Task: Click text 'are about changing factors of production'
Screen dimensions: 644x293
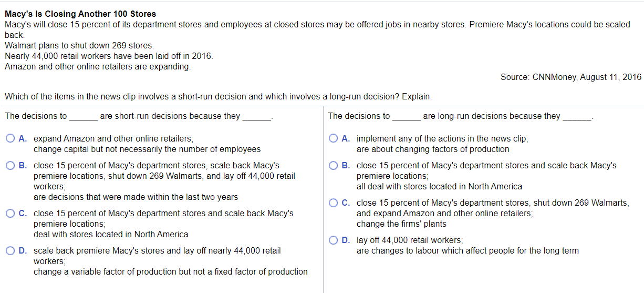Action: tap(433, 149)
